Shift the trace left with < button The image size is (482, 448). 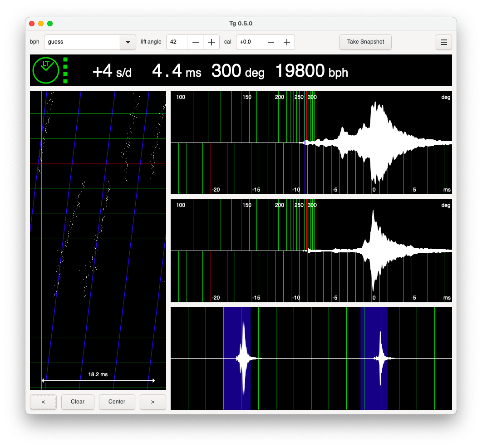click(43, 402)
